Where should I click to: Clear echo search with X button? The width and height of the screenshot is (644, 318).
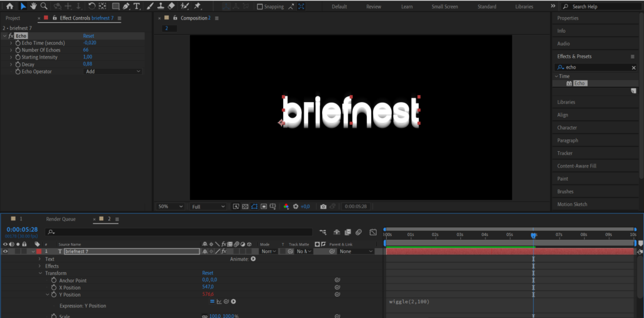pyautogui.click(x=633, y=67)
